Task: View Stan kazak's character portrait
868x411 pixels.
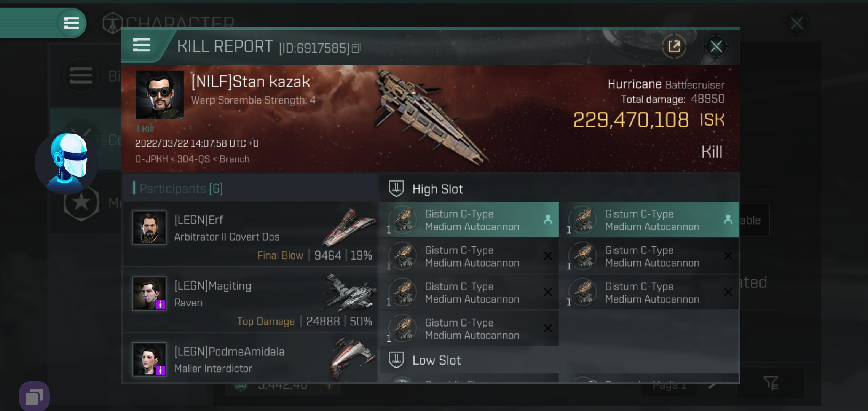Action: click(x=160, y=95)
